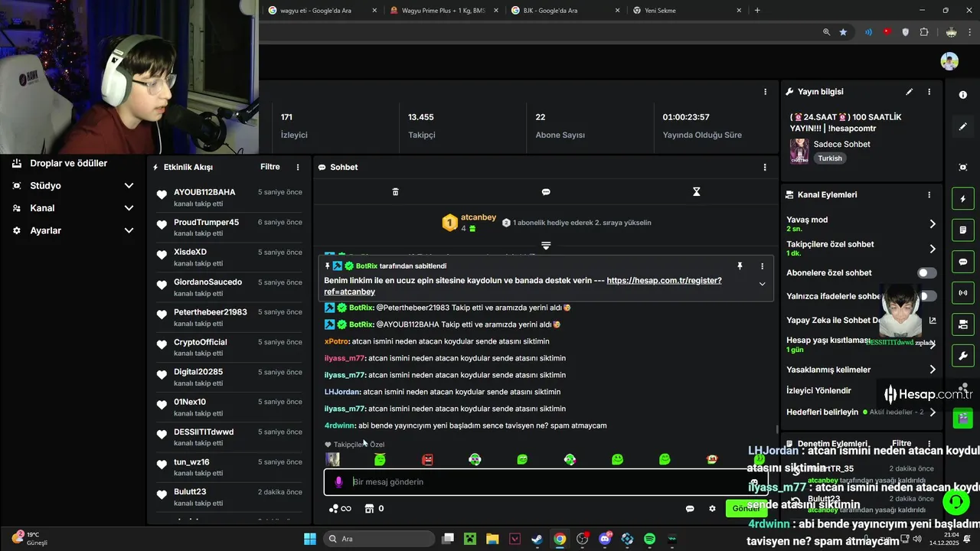The width and height of the screenshot is (980, 551).
Task: Switch to the Wagyu Prime Plus tab
Action: (x=443, y=11)
